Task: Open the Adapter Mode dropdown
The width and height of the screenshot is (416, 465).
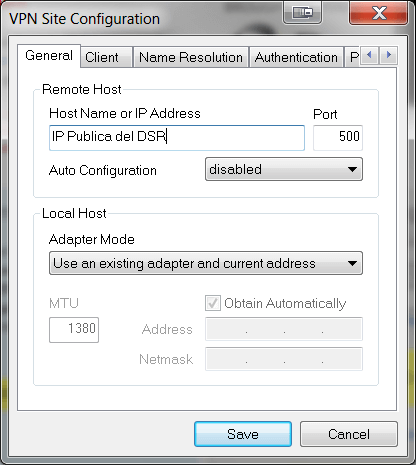Action: [206, 263]
